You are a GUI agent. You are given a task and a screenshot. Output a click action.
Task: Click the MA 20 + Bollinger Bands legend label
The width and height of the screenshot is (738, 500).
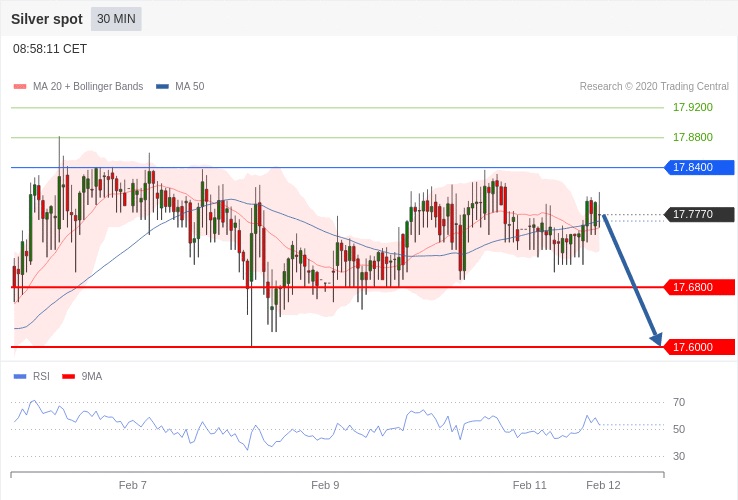coord(88,87)
